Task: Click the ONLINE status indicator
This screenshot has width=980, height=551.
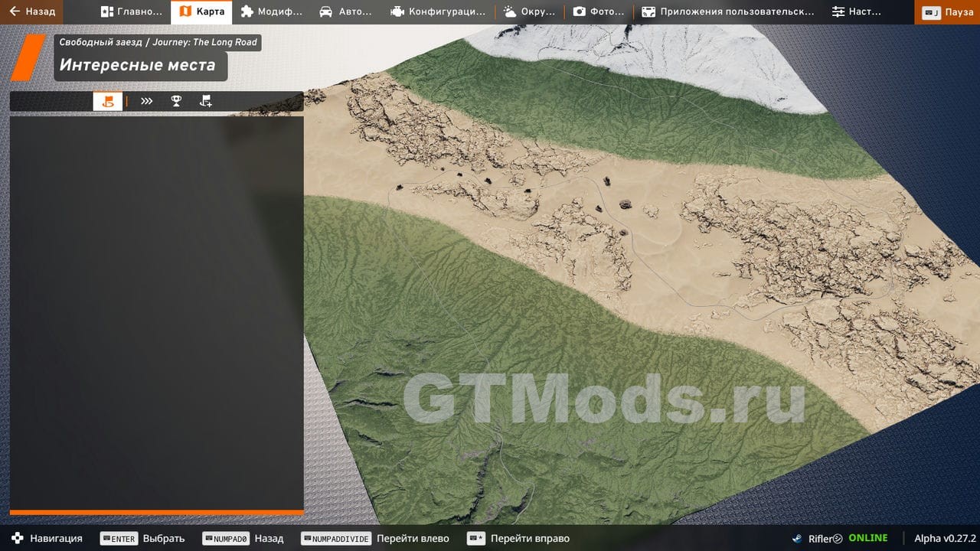Action: point(867,538)
